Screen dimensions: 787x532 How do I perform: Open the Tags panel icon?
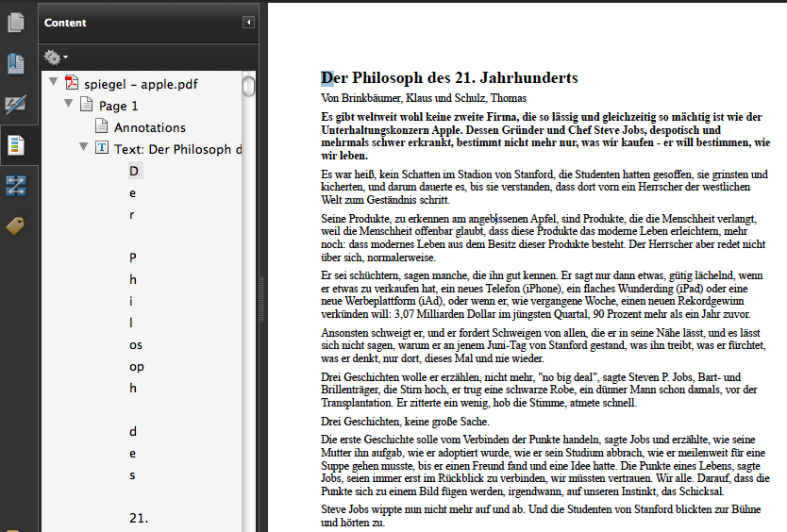(x=16, y=225)
